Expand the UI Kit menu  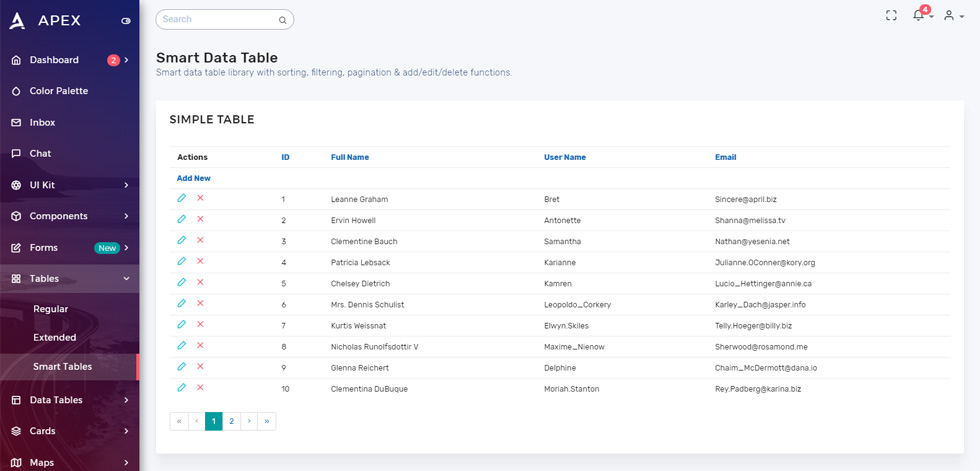click(x=70, y=185)
